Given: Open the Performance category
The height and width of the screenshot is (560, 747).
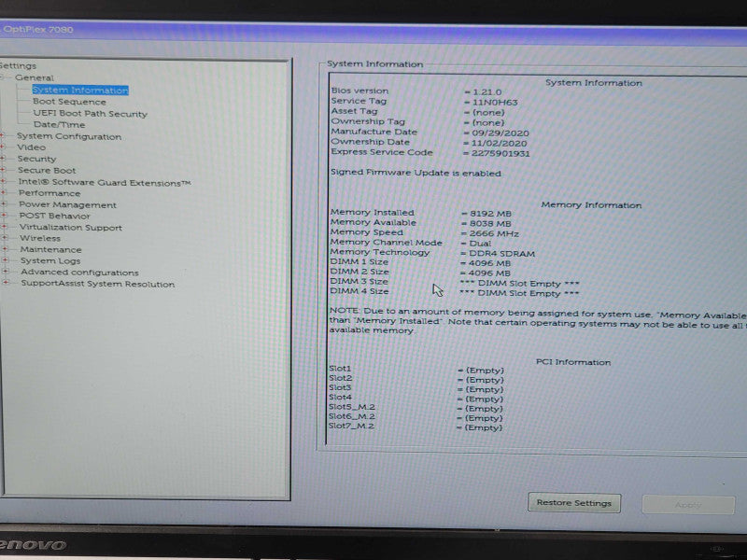Looking at the screenshot, I should pyautogui.click(x=49, y=193).
